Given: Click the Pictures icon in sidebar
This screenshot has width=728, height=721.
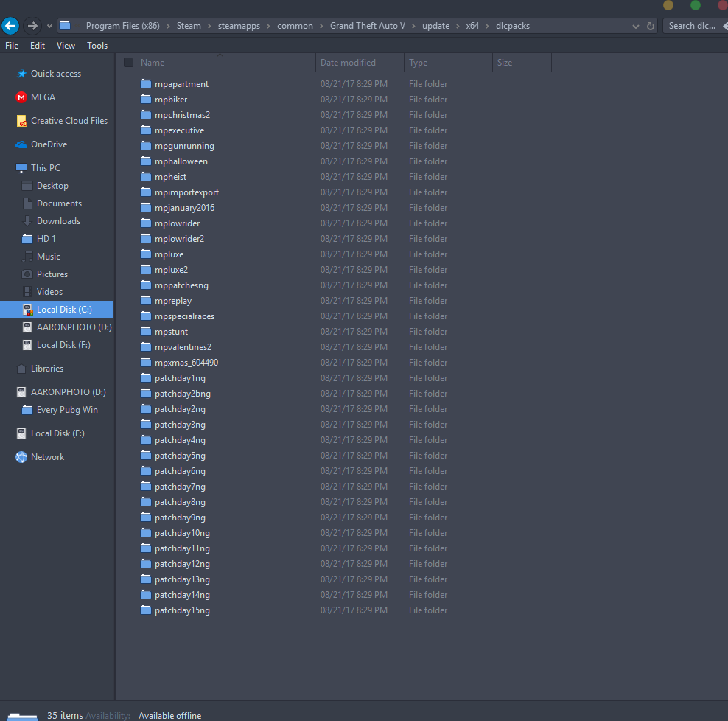Looking at the screenshot, I should [27, 274].
